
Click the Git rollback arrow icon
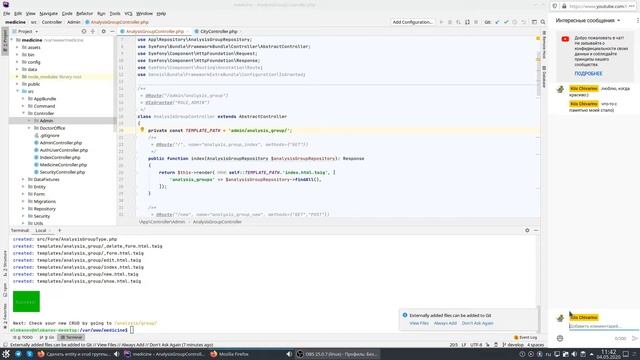click(524, 22)
